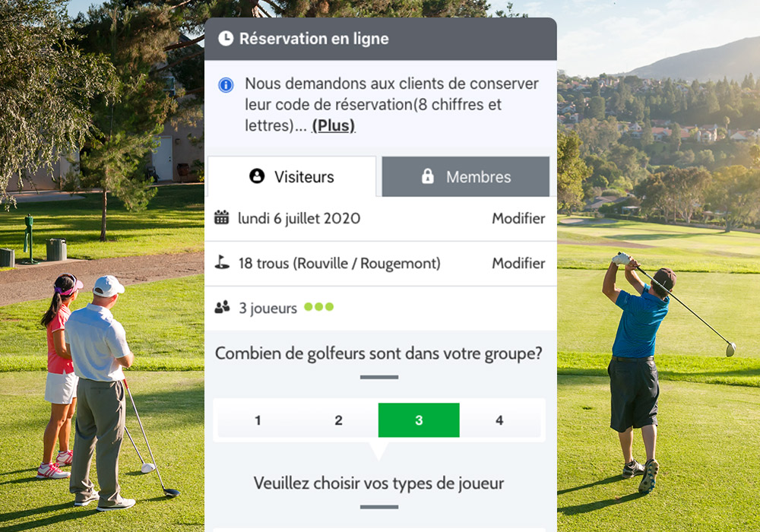Modify the 18 trous course selection
The height and width of the screenshot is (532, 760).
click(518, 263)
